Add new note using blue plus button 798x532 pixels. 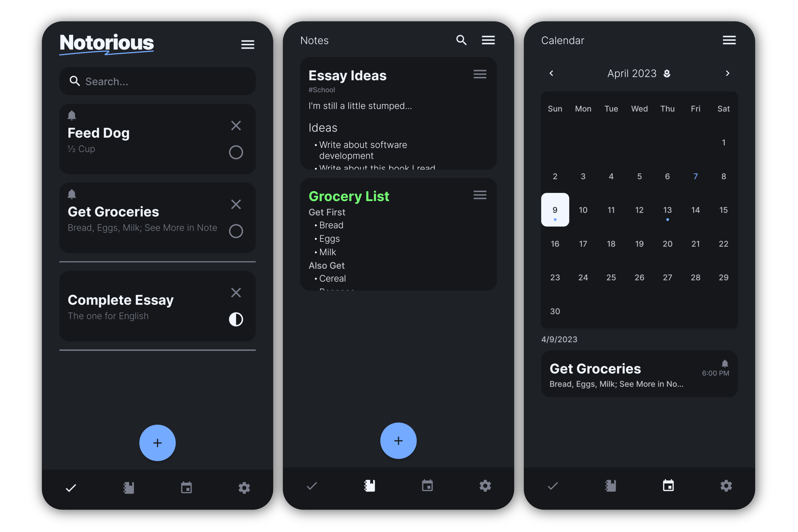tap(398, 441)
